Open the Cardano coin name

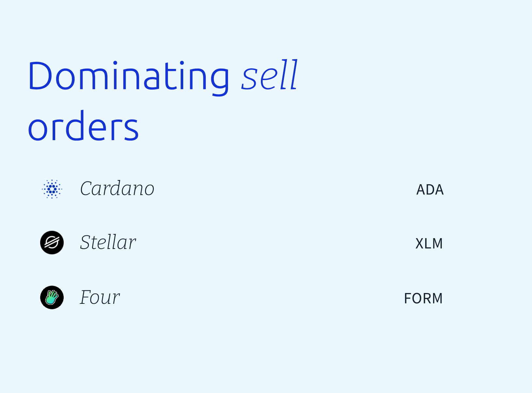(x=117, y=188)
